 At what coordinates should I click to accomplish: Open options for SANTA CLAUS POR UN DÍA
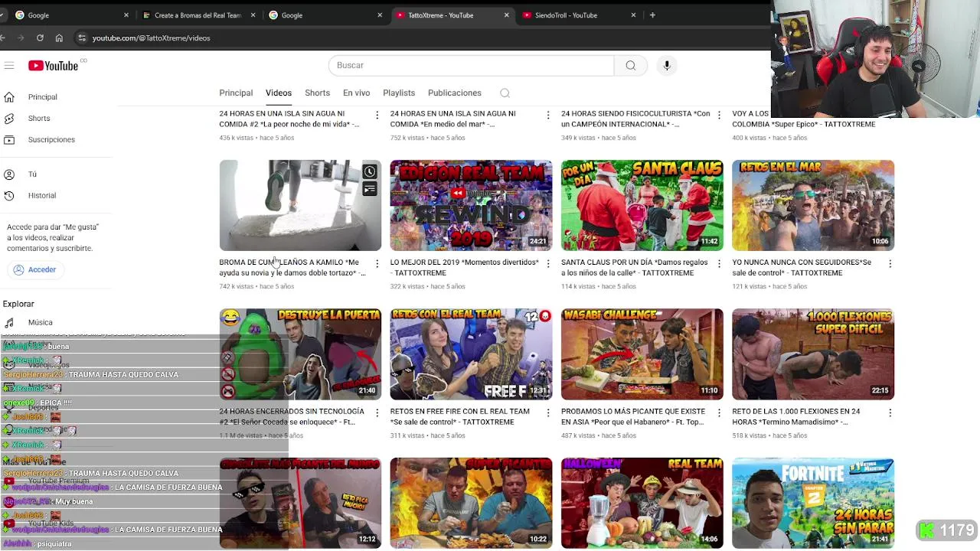pos(718,263)
